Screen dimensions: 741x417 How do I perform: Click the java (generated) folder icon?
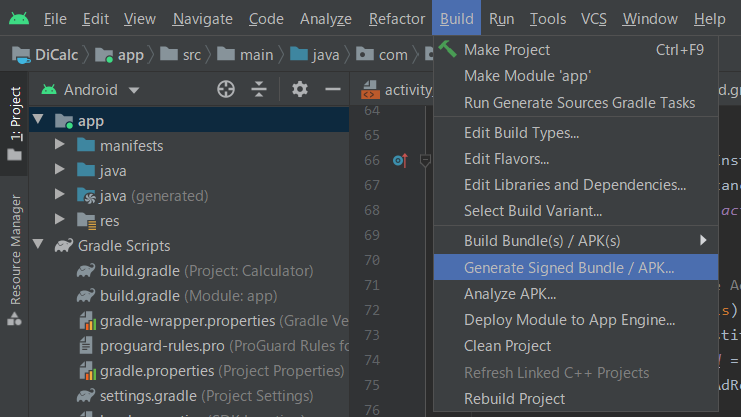[86, 195]
